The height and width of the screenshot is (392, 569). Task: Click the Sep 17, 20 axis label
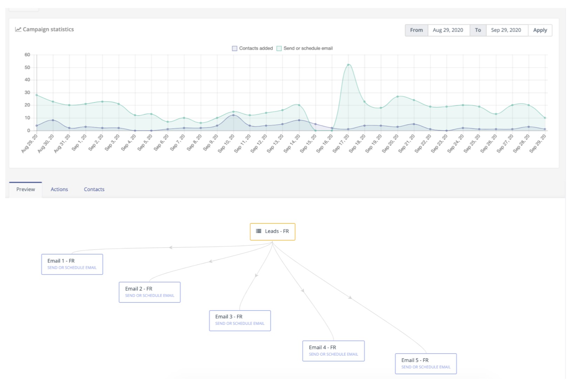[341, 143]
